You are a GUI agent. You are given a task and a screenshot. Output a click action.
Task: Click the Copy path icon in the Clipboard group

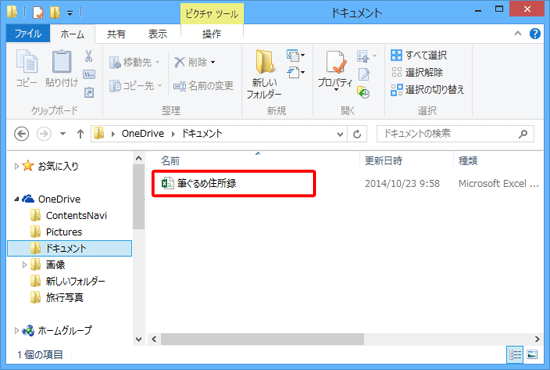click(x=89, y=74)
